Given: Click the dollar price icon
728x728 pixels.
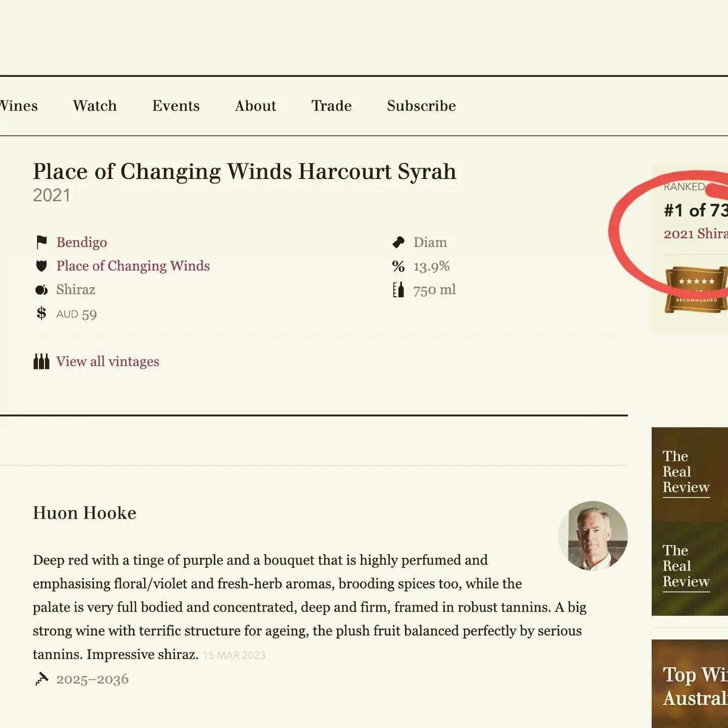Looking at the screenshot, I should (x=41, y=313).
